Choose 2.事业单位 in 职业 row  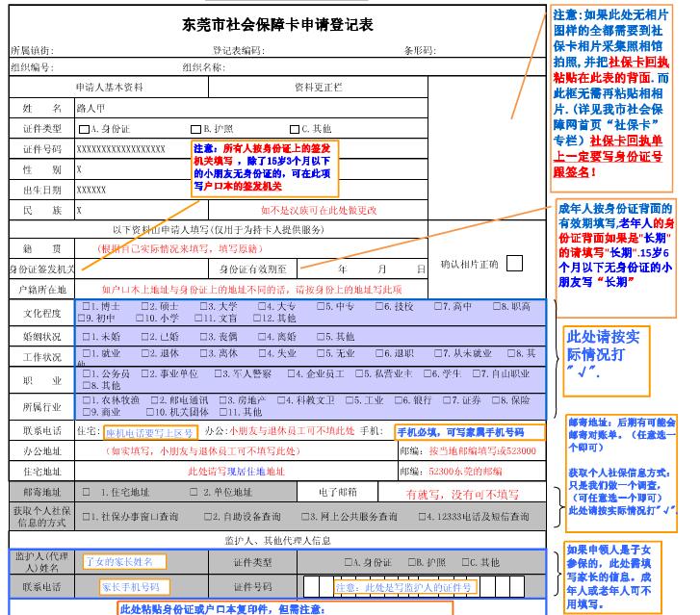[x=144, y=373]
